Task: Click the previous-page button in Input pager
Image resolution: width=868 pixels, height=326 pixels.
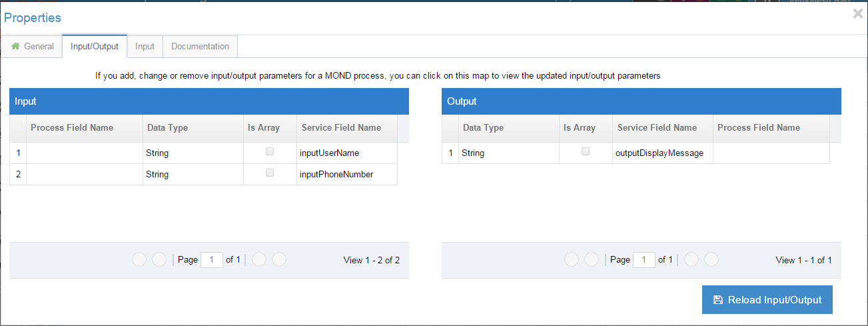Action: coord(159,260)
